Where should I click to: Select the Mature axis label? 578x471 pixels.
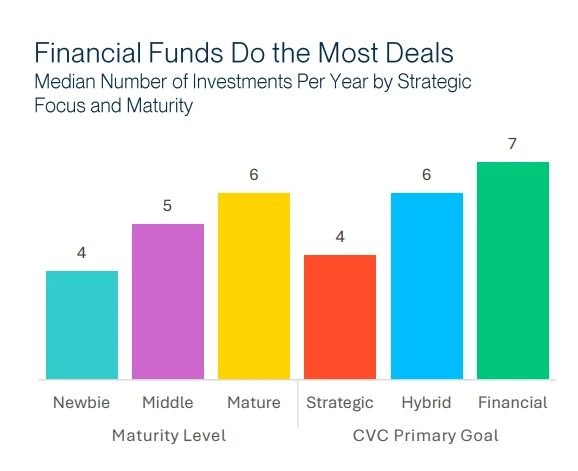[254, 402]
